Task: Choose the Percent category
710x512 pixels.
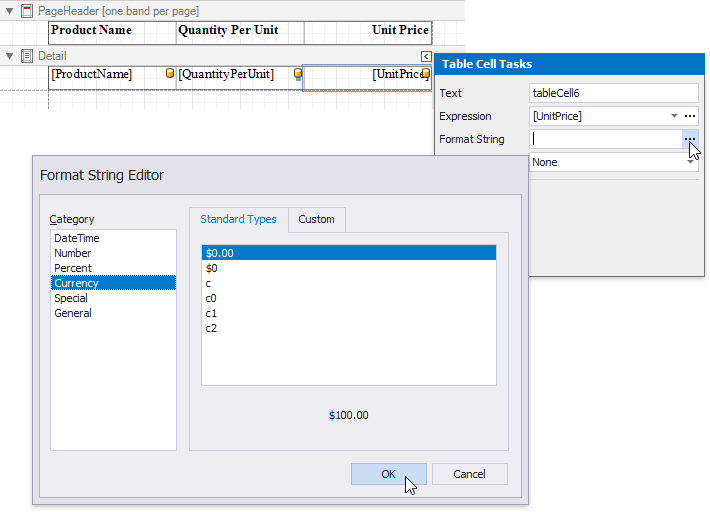Action: [x=73, y=268]
